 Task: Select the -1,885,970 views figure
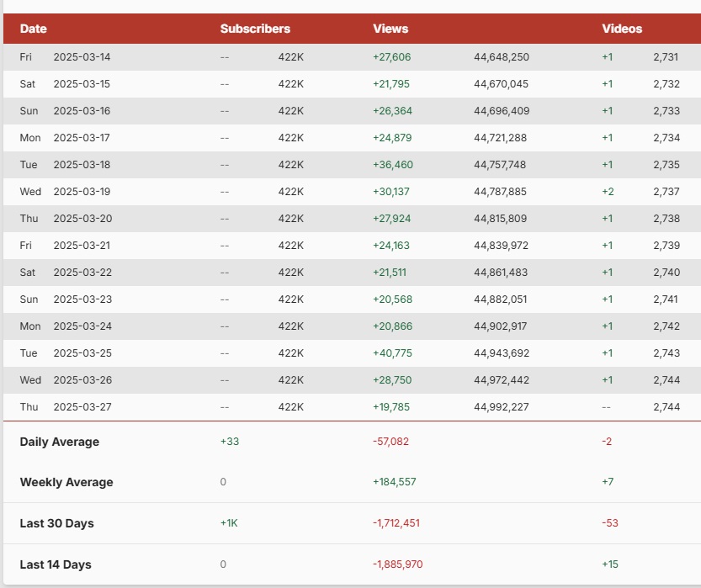click(x=398, y=564)
